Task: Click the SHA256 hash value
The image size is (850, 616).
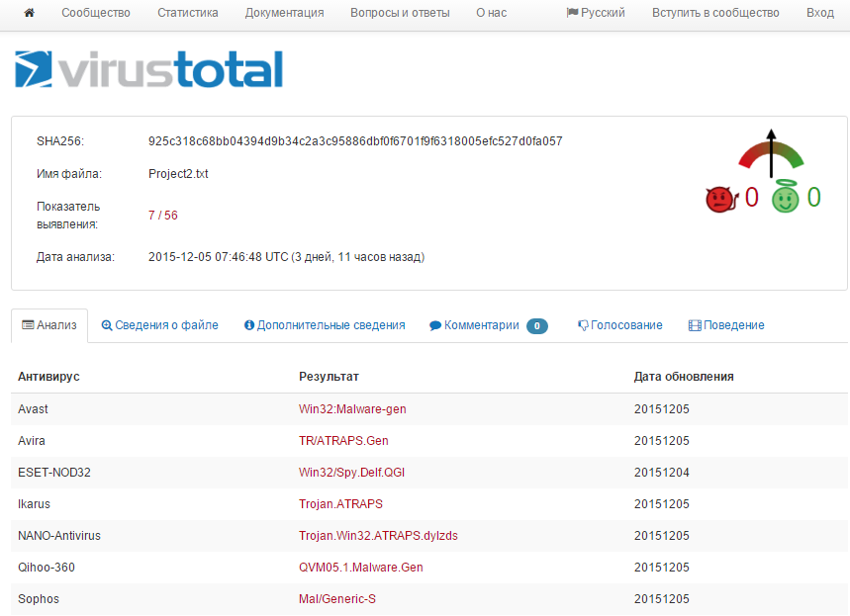Action: (355, 141)
